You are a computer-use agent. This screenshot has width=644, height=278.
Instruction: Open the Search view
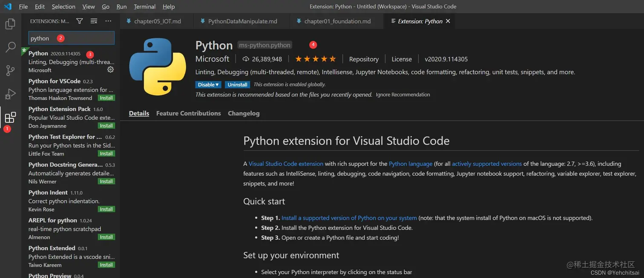click(x=10, y=47)
